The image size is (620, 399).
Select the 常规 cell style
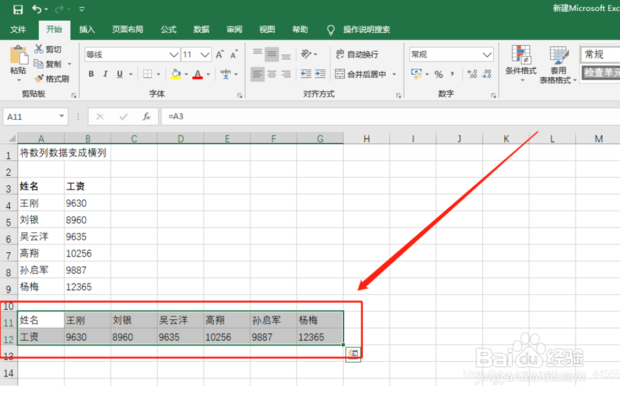600,55
